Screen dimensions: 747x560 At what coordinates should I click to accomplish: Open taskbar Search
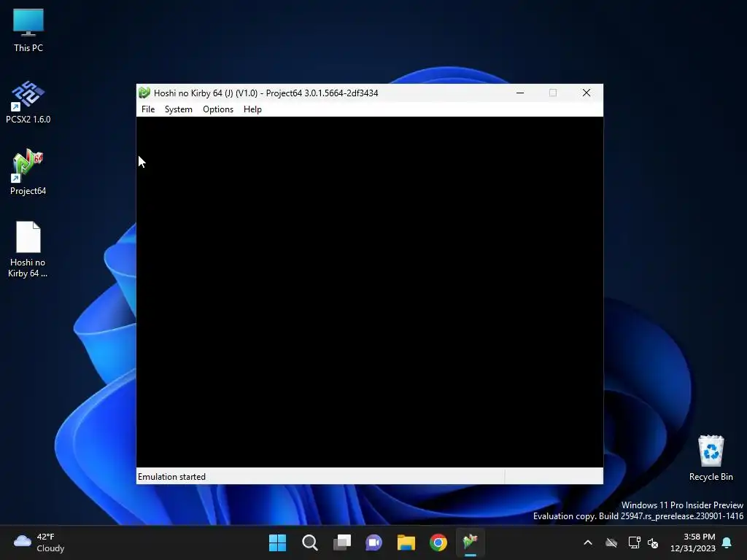309,542
